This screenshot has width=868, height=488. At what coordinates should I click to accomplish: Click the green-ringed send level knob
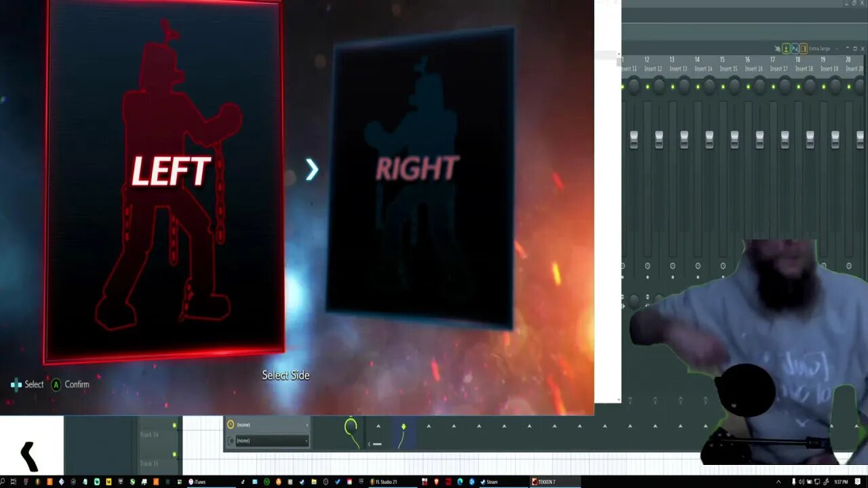click(x=351, y=426)
